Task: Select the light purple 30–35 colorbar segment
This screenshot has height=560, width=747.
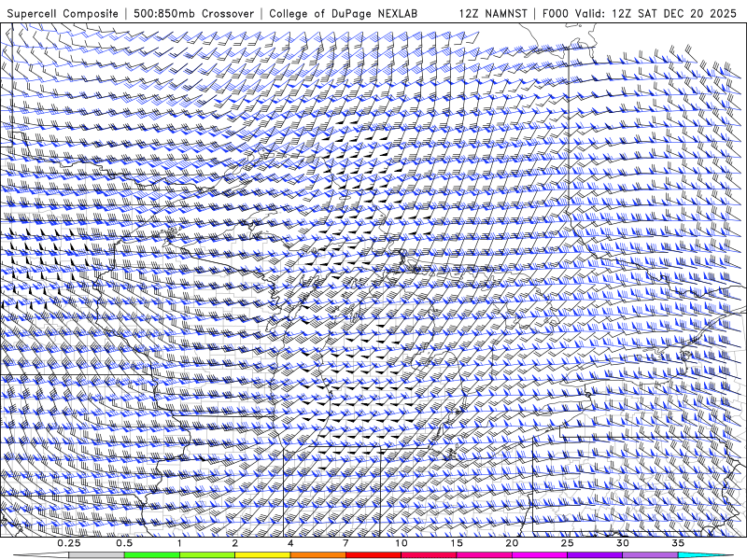Action: 650,555
